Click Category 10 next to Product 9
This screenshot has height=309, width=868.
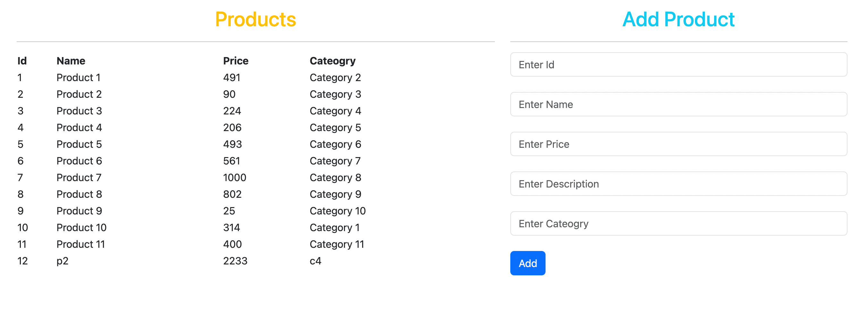(x=338, y=211)
